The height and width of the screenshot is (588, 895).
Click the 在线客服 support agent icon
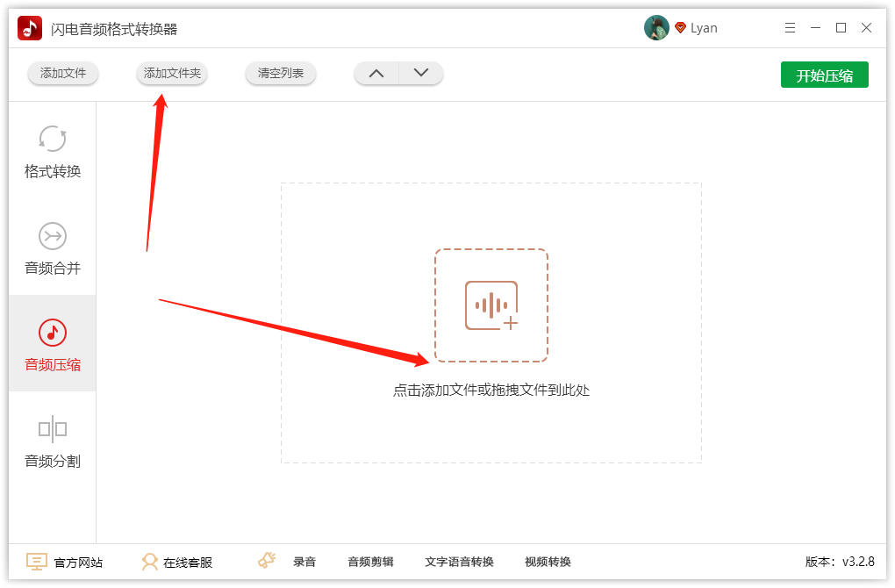click(x=150, y=562)
